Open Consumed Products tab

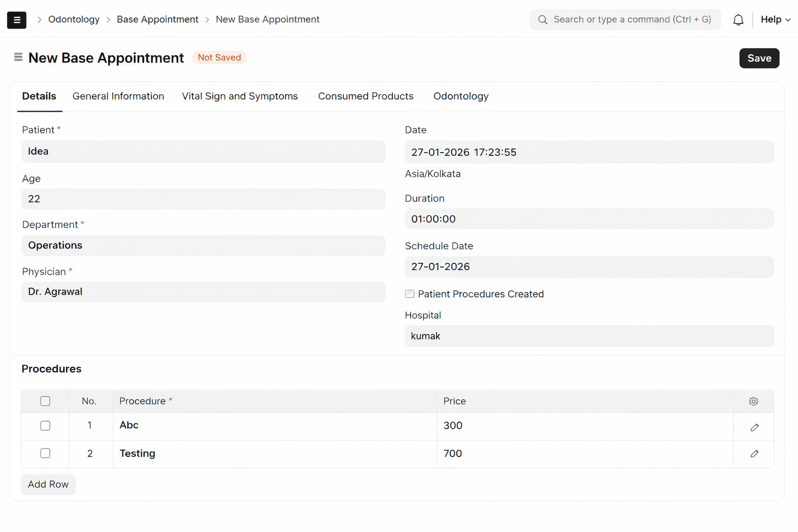[366, 96]
